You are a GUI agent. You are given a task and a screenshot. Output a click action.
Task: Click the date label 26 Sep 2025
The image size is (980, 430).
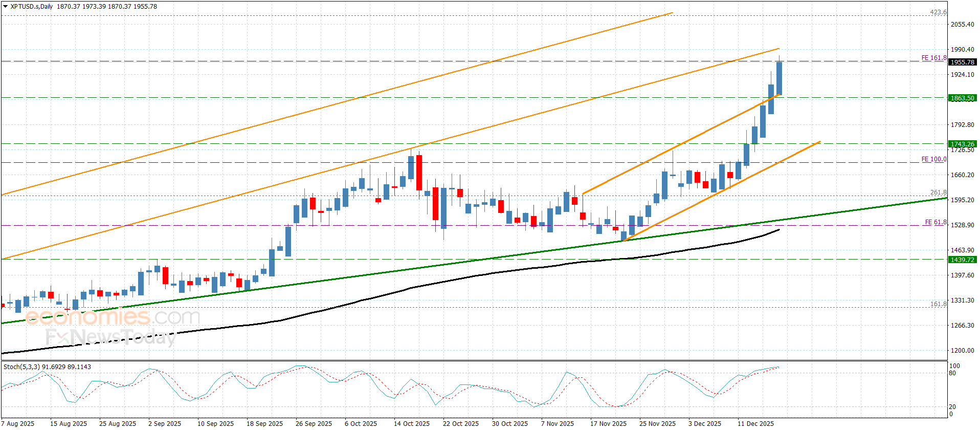(x=314, y=423)
